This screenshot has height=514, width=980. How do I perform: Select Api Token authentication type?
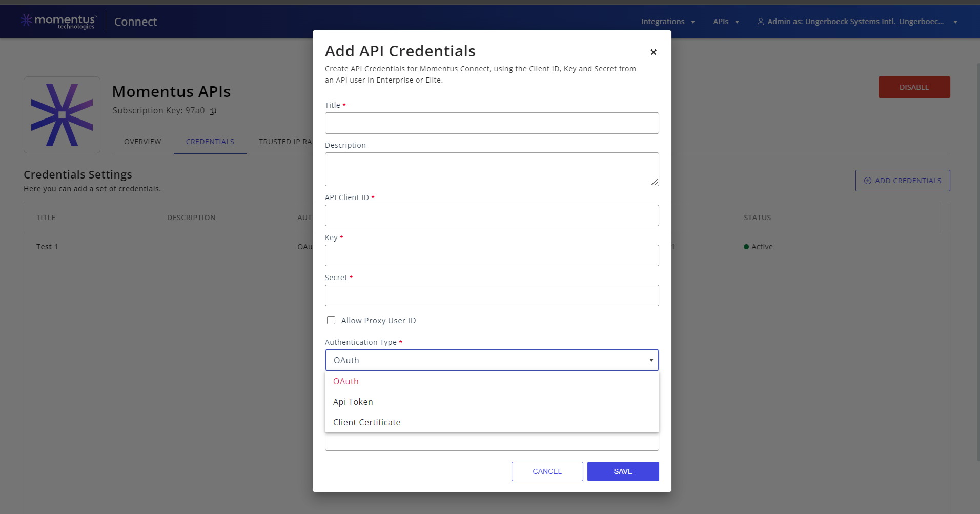tap(353, 402)
